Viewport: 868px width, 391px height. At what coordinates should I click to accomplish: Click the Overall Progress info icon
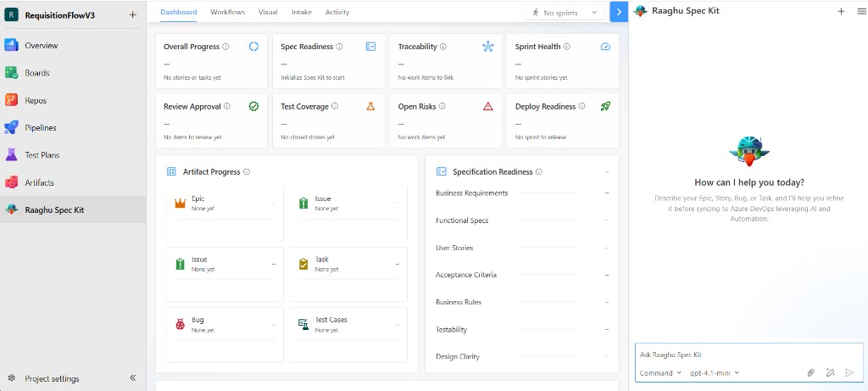pos(225,47)
